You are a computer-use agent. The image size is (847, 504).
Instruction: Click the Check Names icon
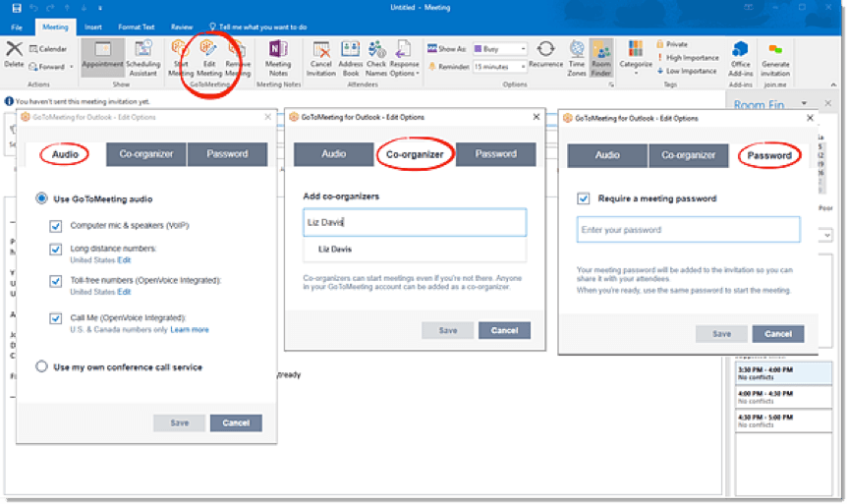point(376,57)
